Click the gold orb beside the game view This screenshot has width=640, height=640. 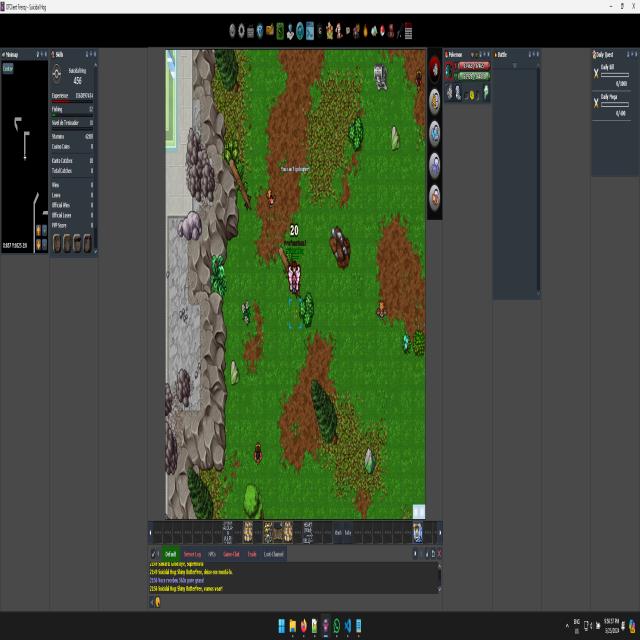click(434, 101)
